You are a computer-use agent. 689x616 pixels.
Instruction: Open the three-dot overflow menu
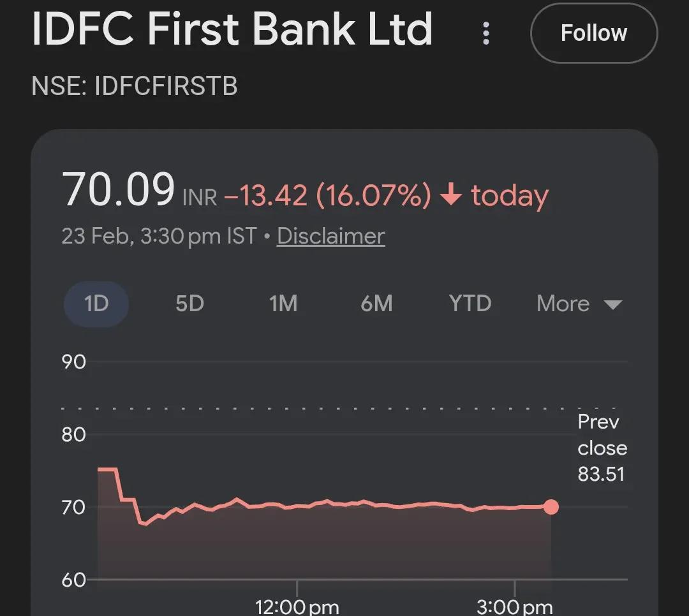(x=485, y=33)
